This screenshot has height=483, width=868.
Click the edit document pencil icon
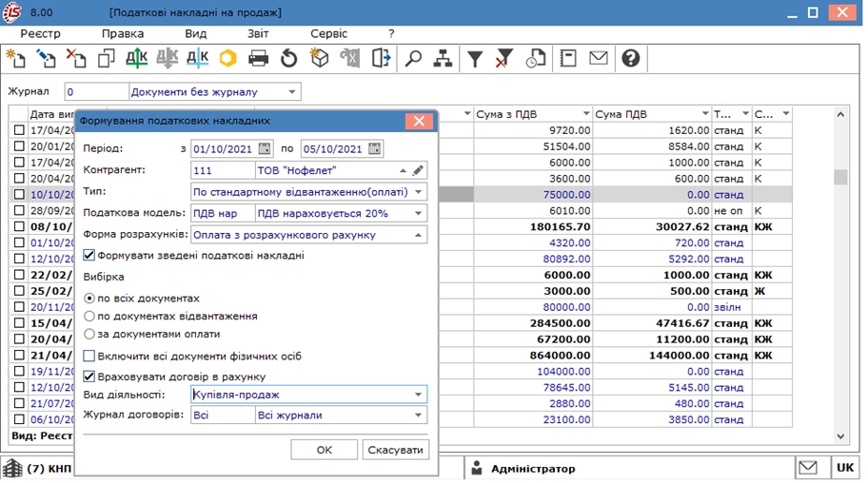coord(46,58)
